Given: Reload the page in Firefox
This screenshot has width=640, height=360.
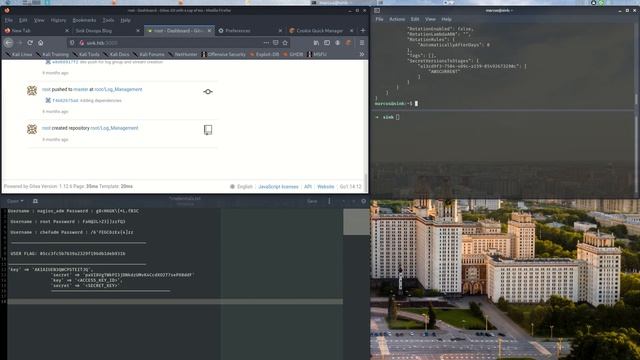Looking at the screenshot, I should click(30, 42).
